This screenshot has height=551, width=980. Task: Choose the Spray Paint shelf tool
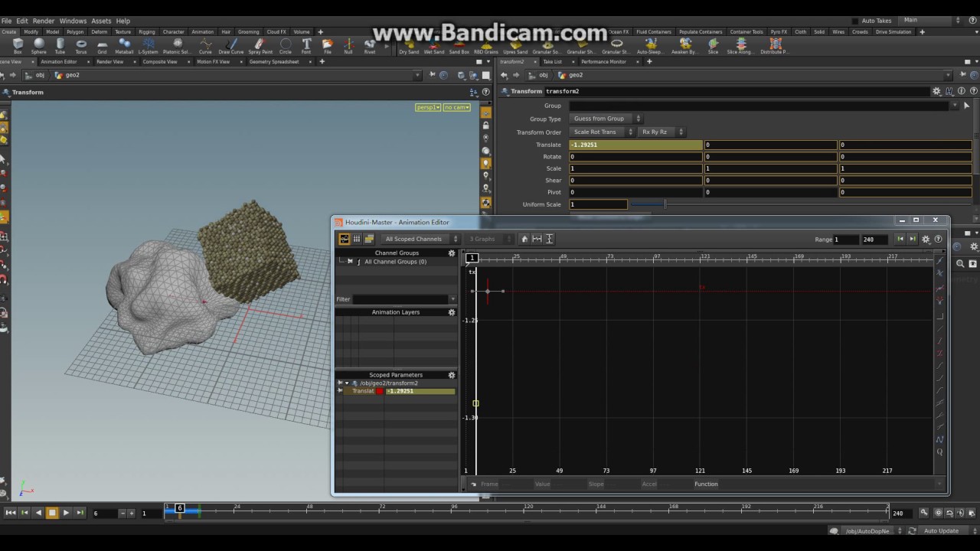[260, 45]
